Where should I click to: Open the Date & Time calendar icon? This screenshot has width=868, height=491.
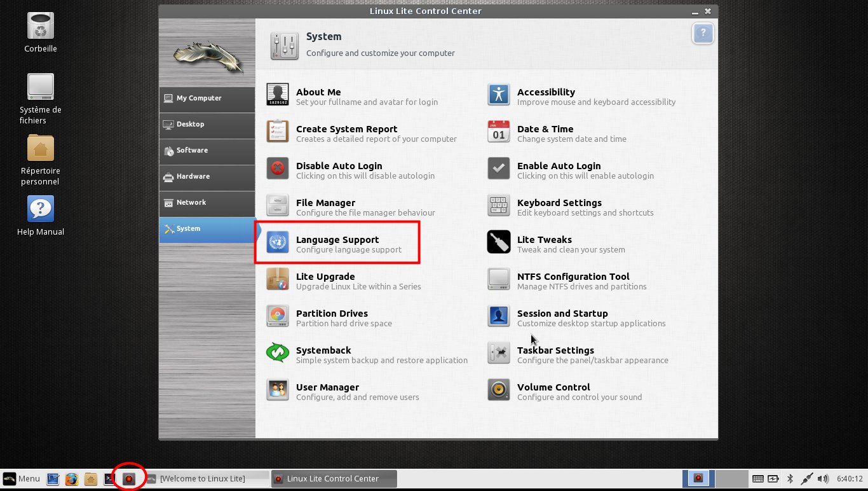(x=499, y=132)
